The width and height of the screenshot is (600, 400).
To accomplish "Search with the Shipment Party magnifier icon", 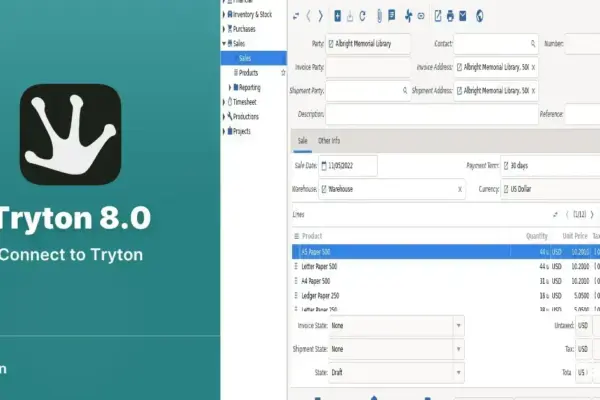I will [405, 90].
